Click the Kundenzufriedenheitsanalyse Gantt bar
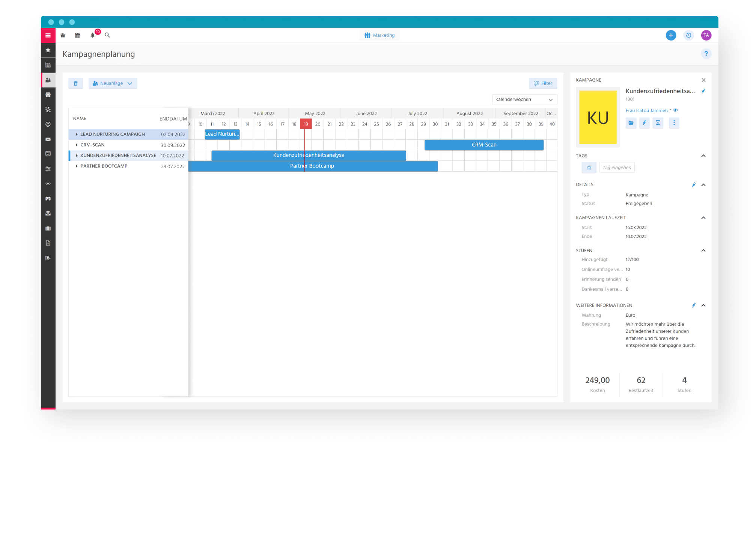Image resolution: width=756 pixels, height=541 pixels. tap(309, 156)
